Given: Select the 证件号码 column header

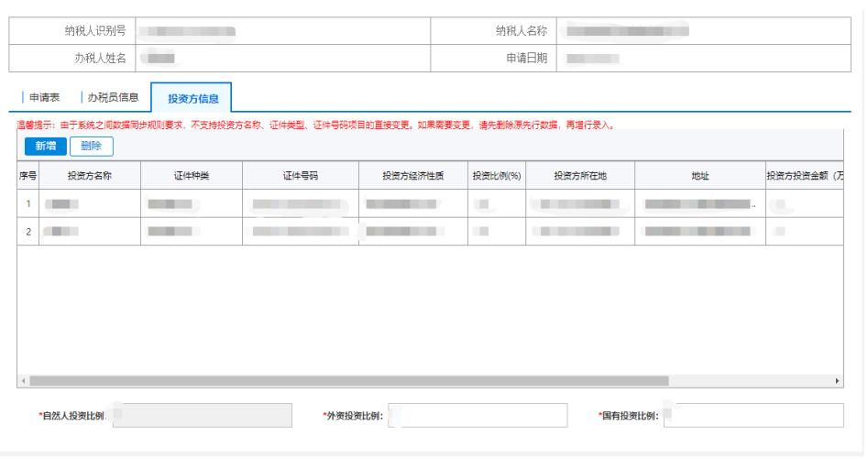Looking at the screenshot, I should coord(300,176).
